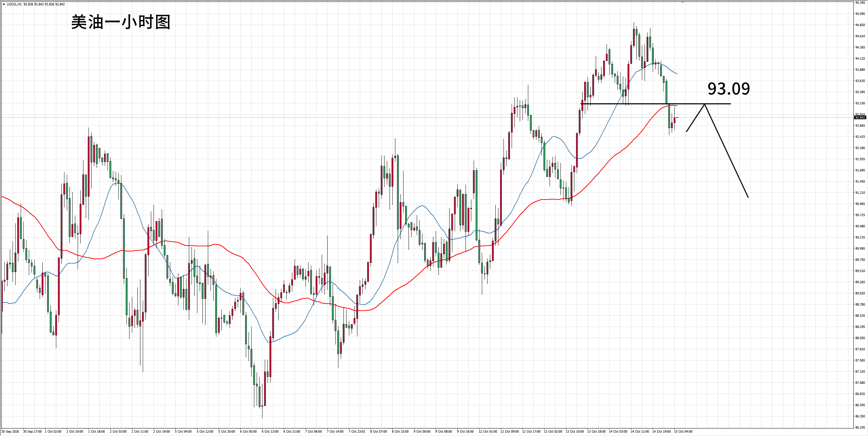Click the '7 Oct 23:01' time label
The image size is (868, 436).
coord(357,431)
